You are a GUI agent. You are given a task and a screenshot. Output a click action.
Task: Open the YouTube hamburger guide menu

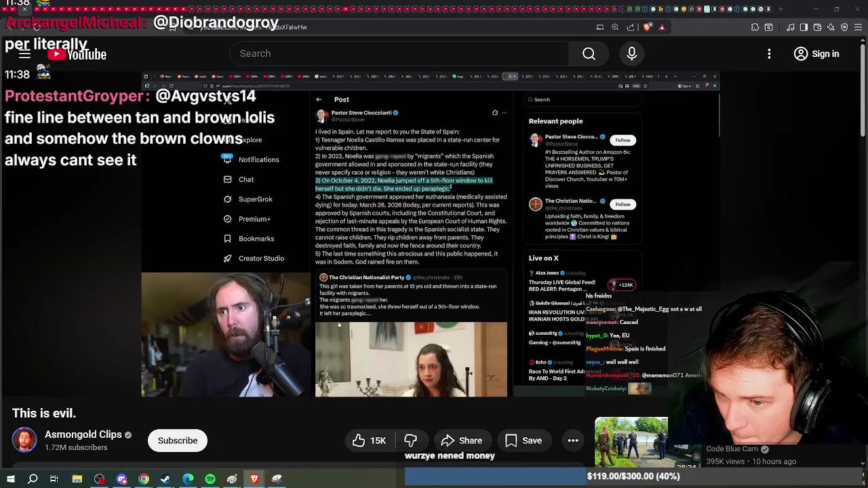[x=24, y=54]
